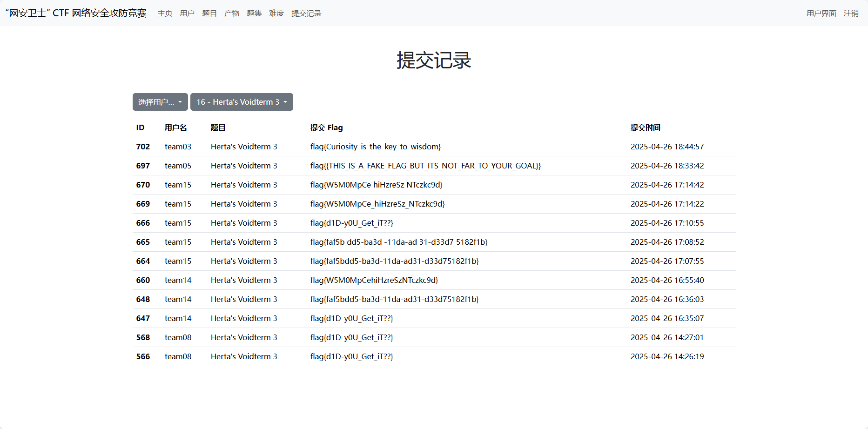Select 提交记录 in the top navbar
This screenshot has height=429, width=868.
click(306, 13)
